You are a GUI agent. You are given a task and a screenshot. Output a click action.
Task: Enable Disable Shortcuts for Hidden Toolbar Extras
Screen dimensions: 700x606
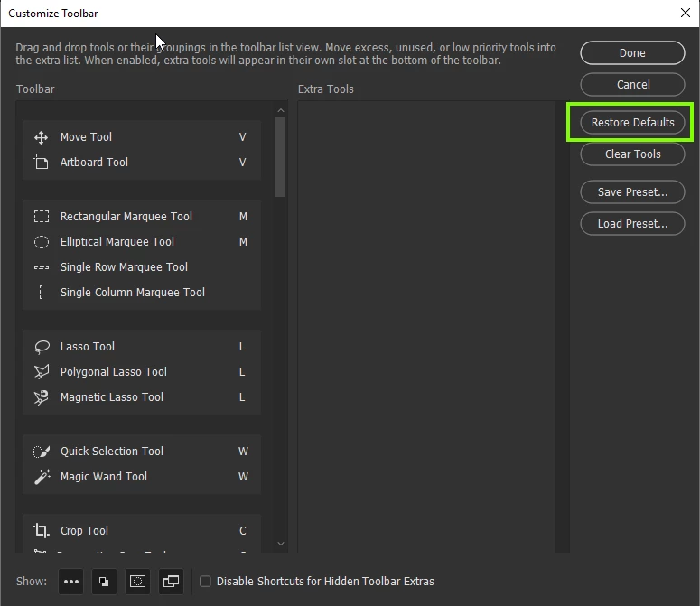pos(205,581)
